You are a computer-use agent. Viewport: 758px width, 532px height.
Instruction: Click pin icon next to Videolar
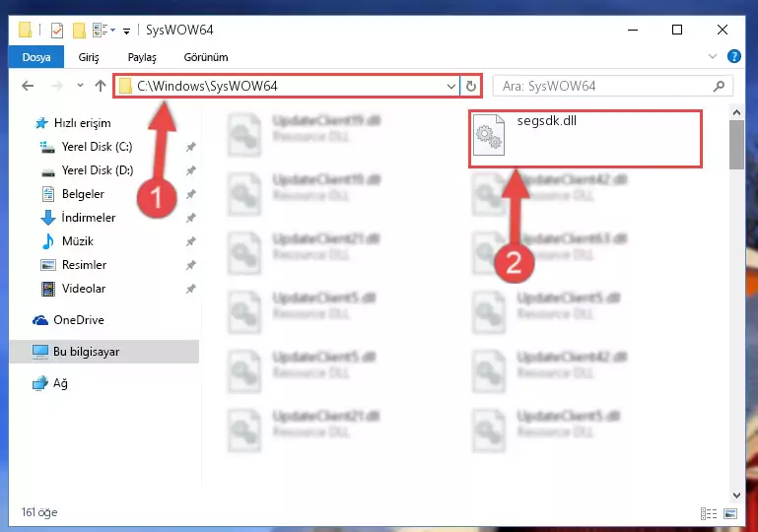[191, 289]
